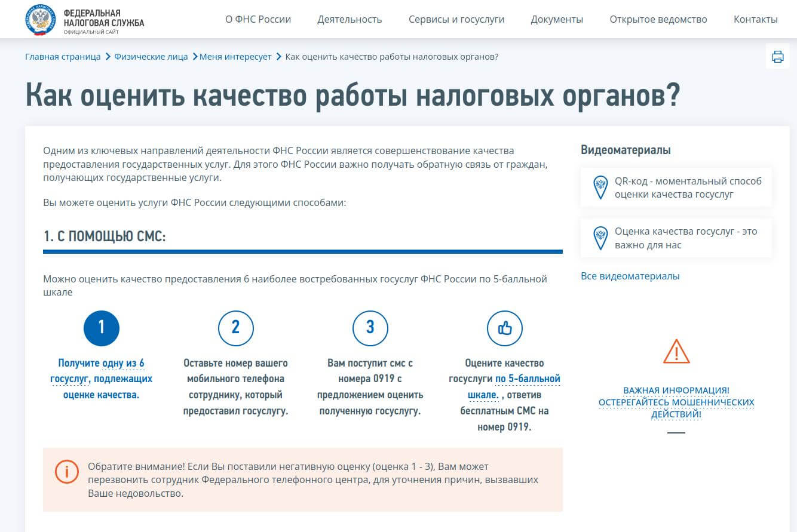Click the thumbs-up rating circle icon

504,328
